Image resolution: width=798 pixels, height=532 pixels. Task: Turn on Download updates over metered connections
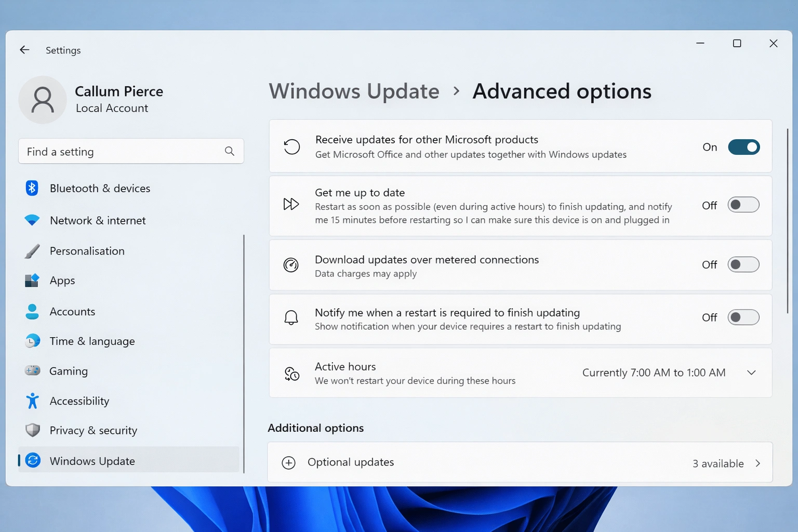(743, 264)
